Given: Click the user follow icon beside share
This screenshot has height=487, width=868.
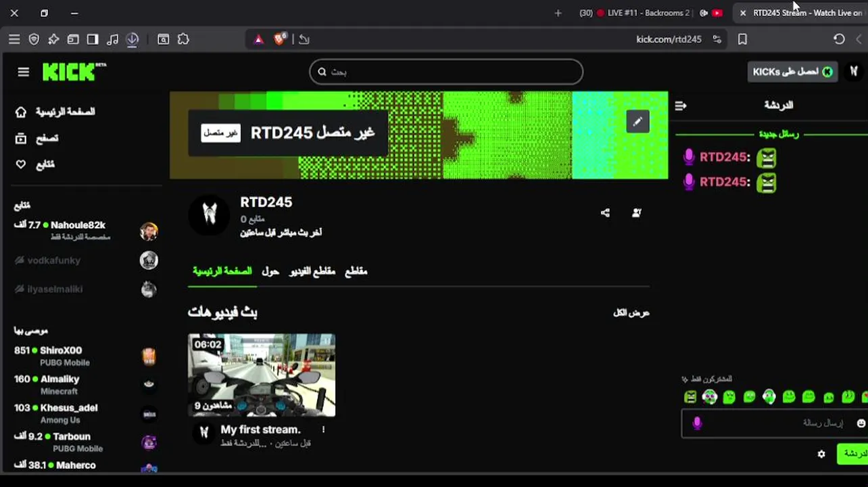Looking at the screenshot, I should click(636, 213).
